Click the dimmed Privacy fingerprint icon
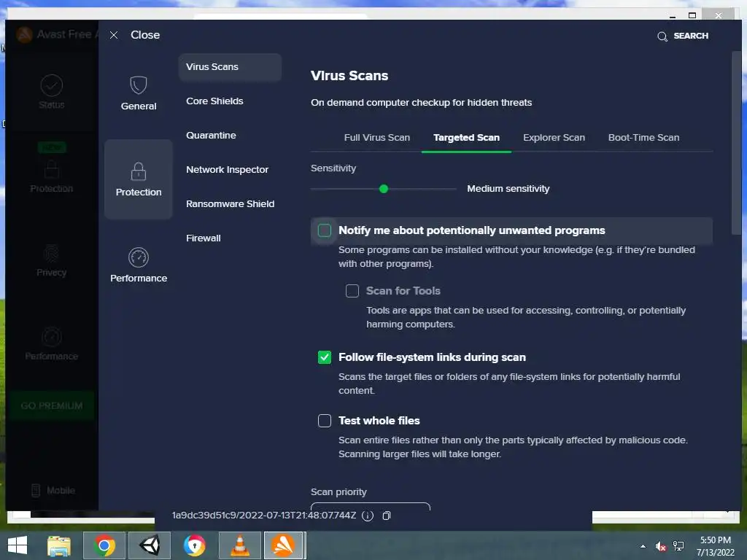This screenshot has height=560, width=747. point(52,253)
